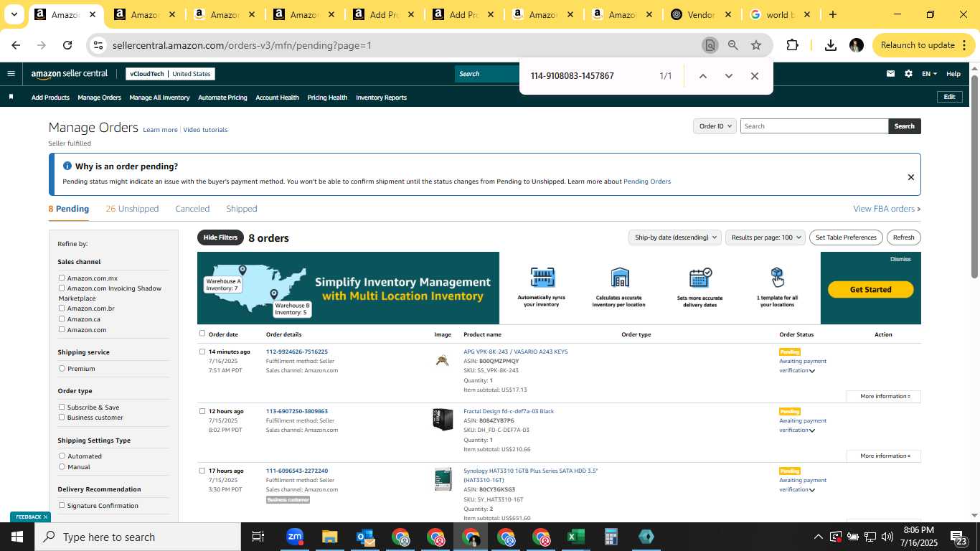
Task: Click the browser zoom magnifier icon
Action: pyautogui.click(x=732, y=45)
